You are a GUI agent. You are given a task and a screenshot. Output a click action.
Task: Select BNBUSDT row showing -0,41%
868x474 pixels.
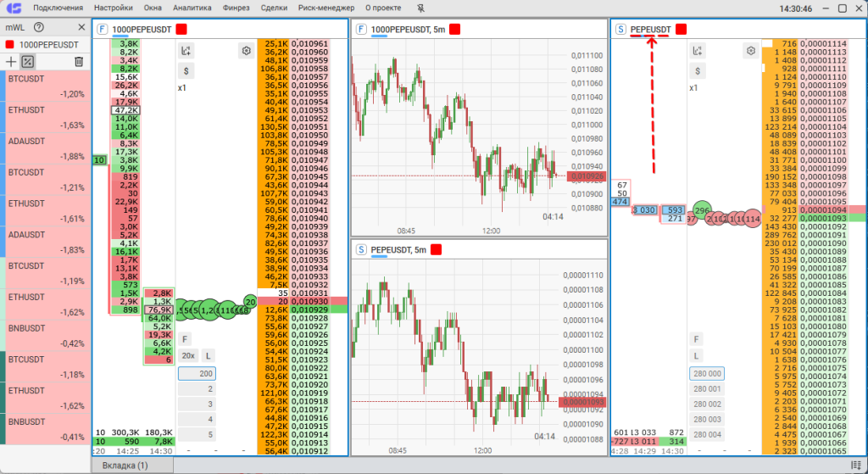pos(47,429)
